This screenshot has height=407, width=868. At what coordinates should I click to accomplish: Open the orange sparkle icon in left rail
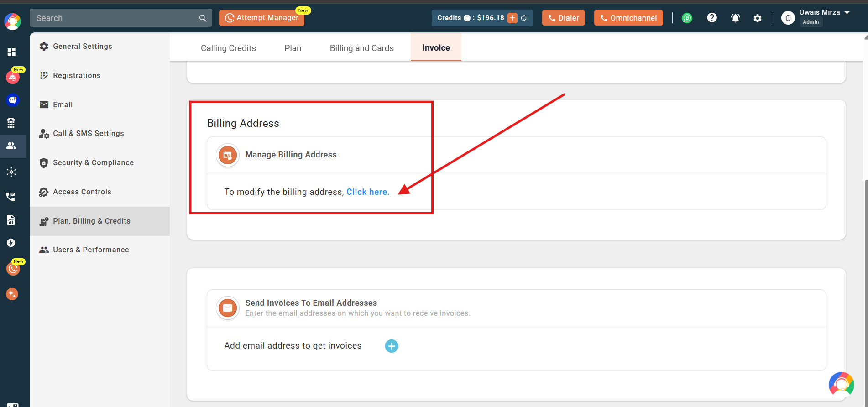12,294
